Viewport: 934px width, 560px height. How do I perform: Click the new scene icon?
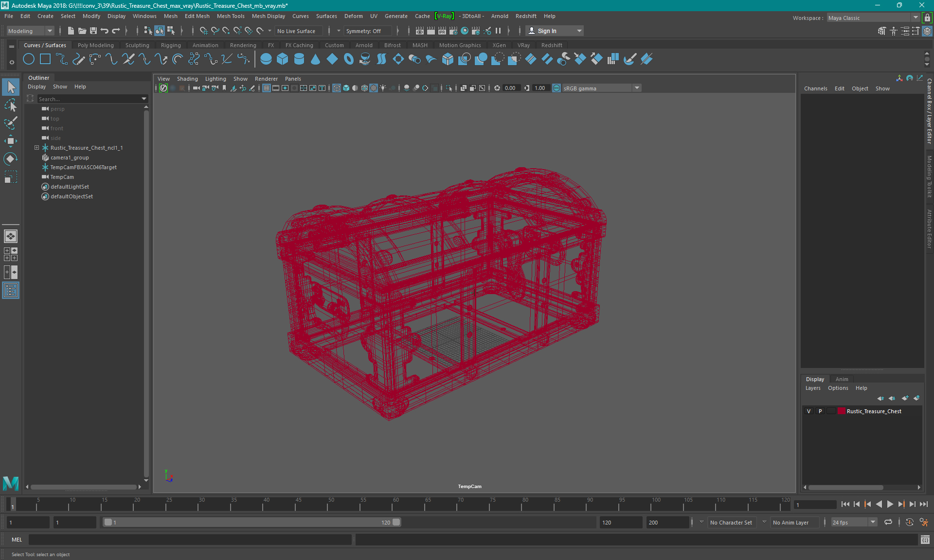tap(71, 31)
